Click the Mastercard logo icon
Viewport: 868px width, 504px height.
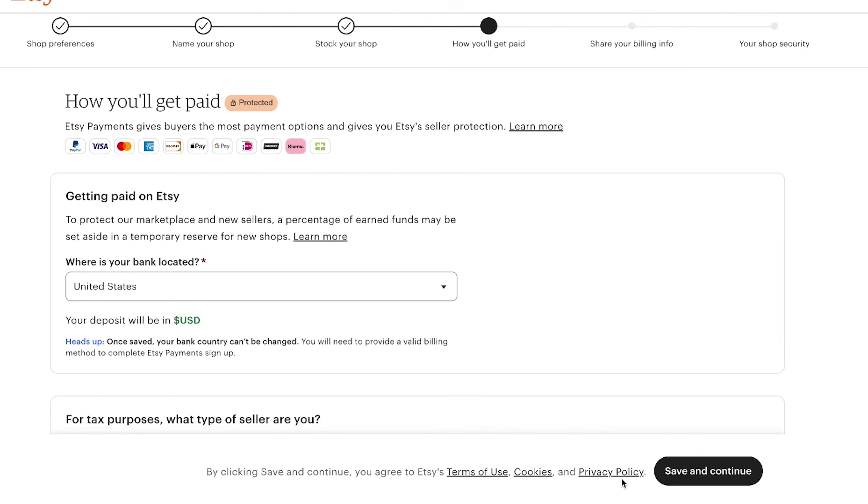coord(124,146)
